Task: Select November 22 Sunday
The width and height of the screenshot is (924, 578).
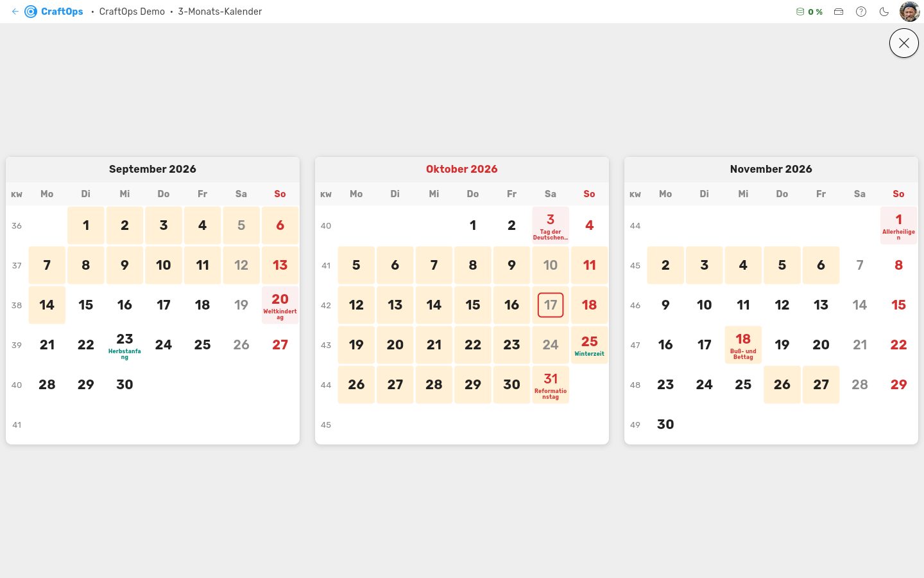Action: pos(899,345)
